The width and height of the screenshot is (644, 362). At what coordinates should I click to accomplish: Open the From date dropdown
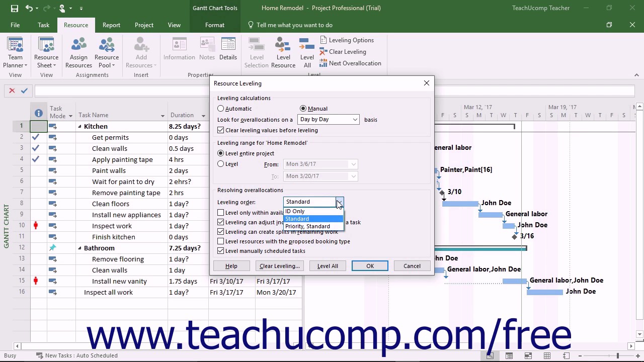coord(353,164)
